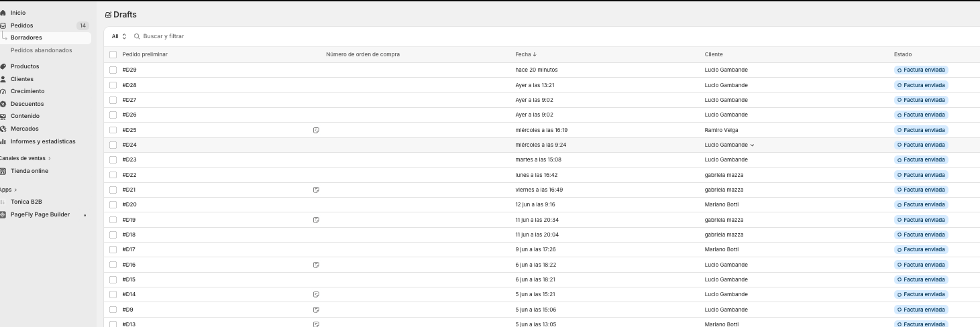Click the Descuentos badge icon
The image size is (980, 327).
3,104
